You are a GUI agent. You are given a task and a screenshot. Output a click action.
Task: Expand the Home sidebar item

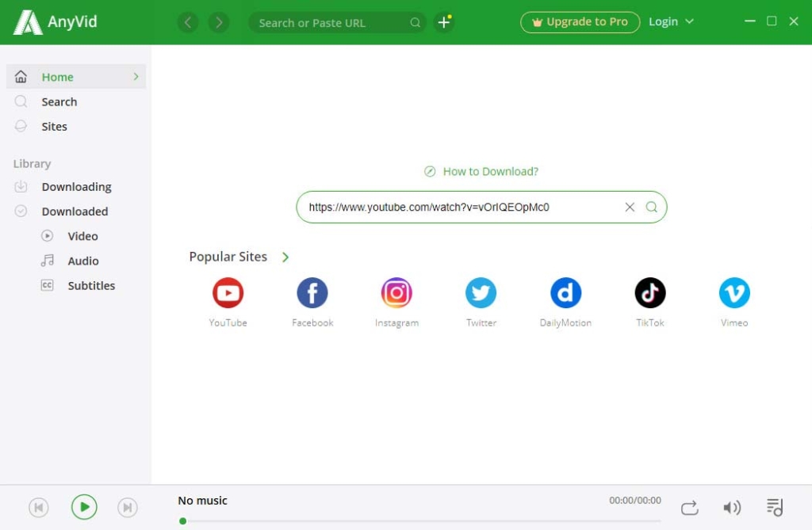click(135, 77)
